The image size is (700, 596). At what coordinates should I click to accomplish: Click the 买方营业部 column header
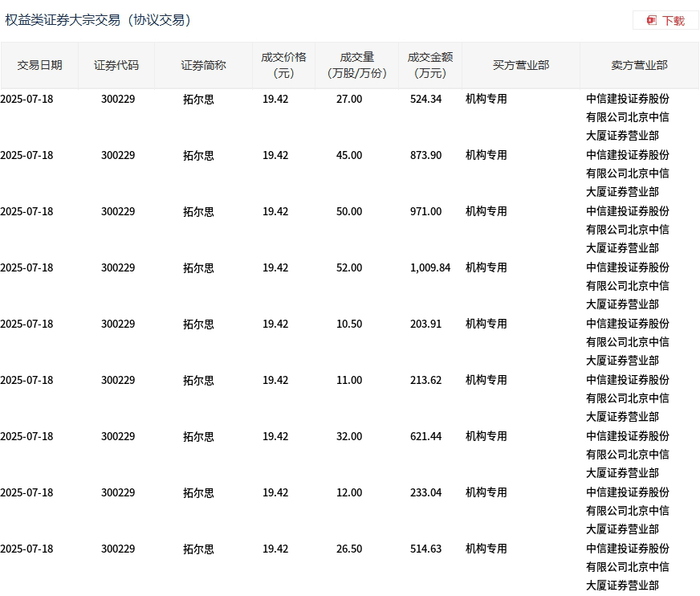coord(521,66)
